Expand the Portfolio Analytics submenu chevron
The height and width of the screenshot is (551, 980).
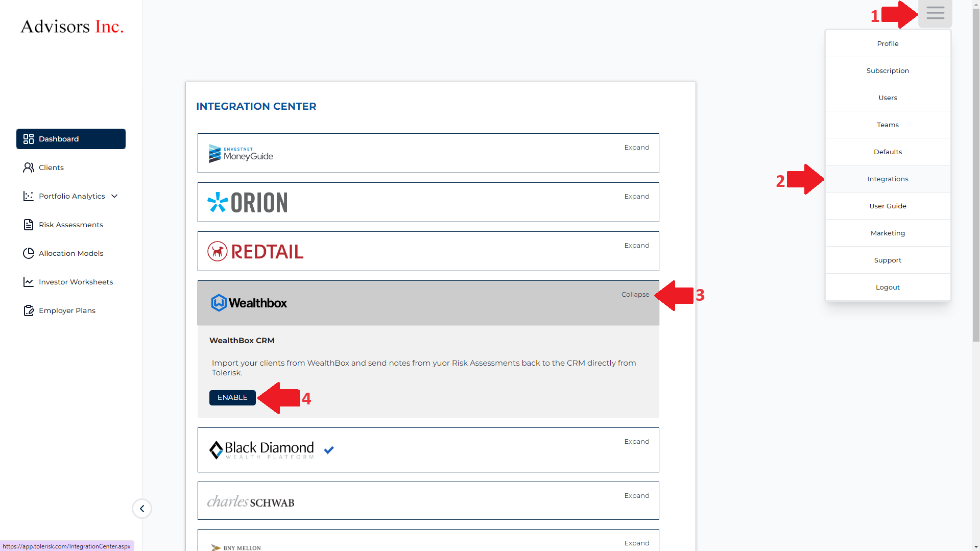point(114,196)
